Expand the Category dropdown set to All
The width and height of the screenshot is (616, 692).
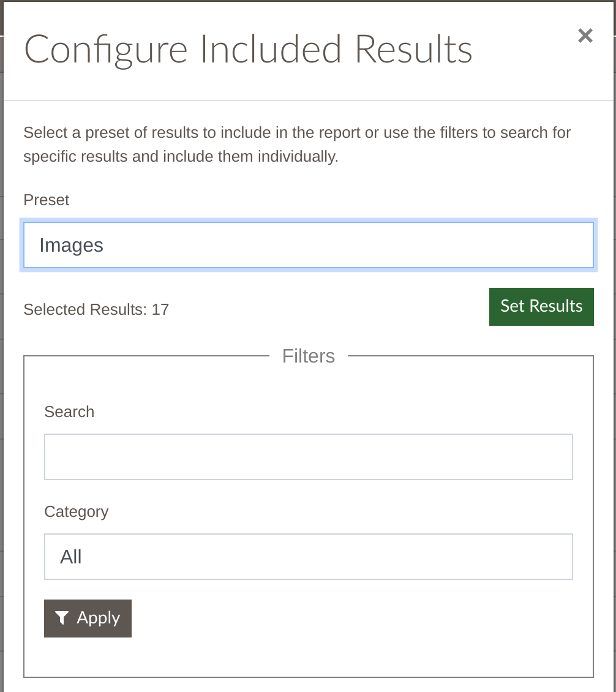pyautogui.click(x=309, y=557)
